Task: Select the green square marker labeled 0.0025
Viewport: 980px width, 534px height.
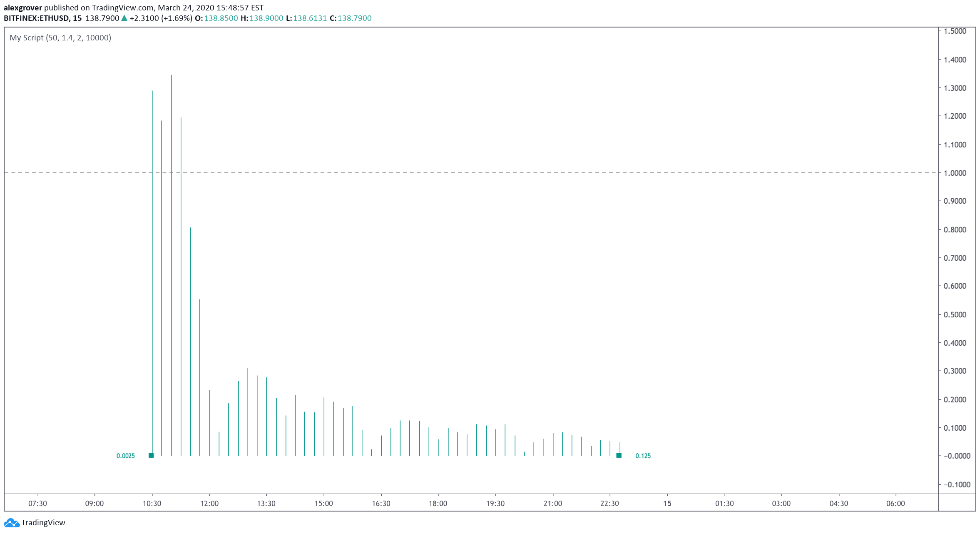Action: coord(151,455)
